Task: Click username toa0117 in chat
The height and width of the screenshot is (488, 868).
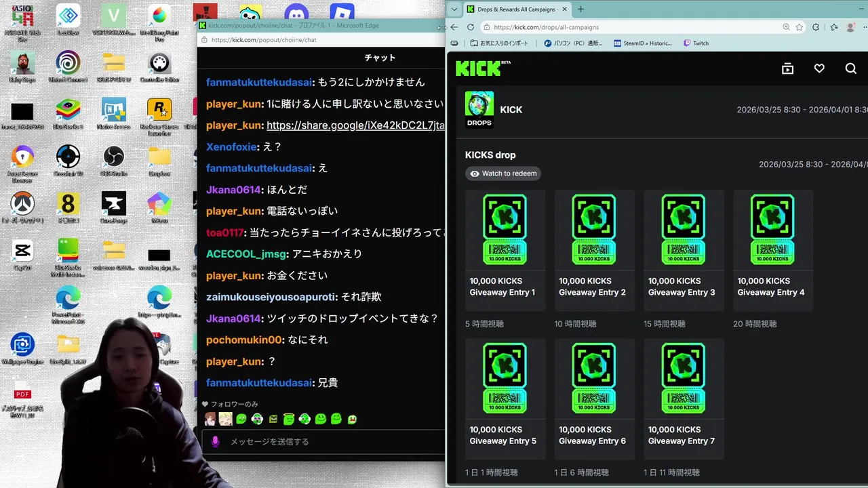Action: pos(224,232)
